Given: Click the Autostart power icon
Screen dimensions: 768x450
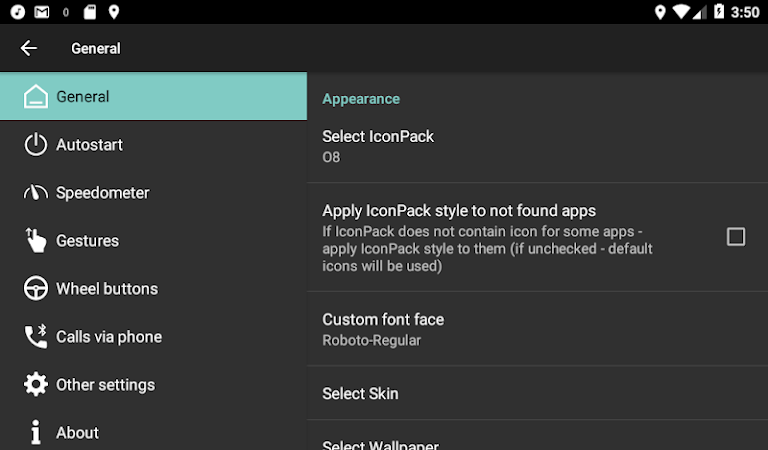Looking at the screenshot, I should click(36, 145).
